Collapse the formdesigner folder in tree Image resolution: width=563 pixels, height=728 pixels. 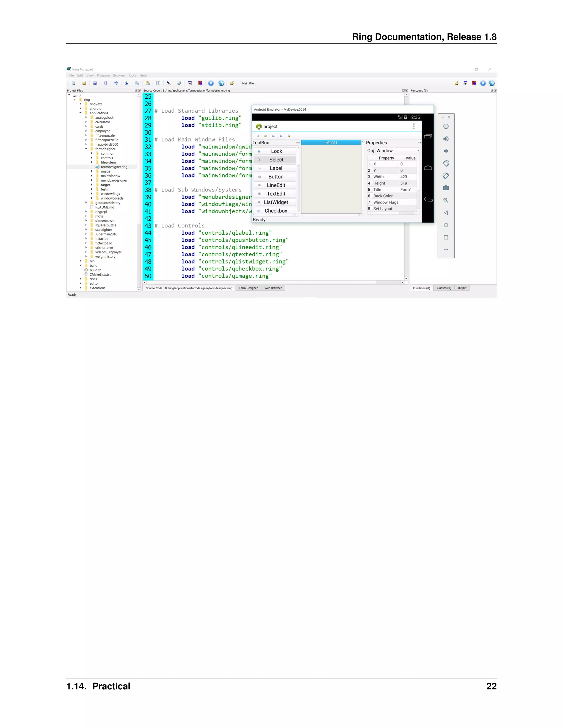coord(86,149)
